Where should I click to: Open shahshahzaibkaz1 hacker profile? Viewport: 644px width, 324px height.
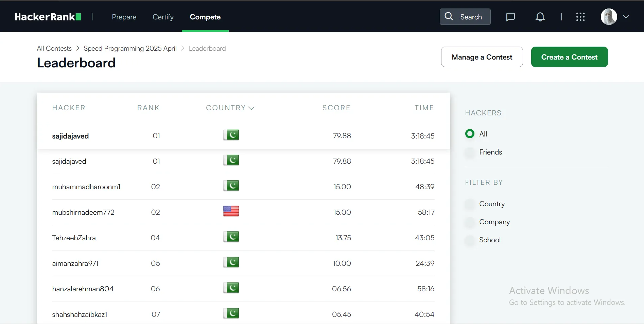80,314
